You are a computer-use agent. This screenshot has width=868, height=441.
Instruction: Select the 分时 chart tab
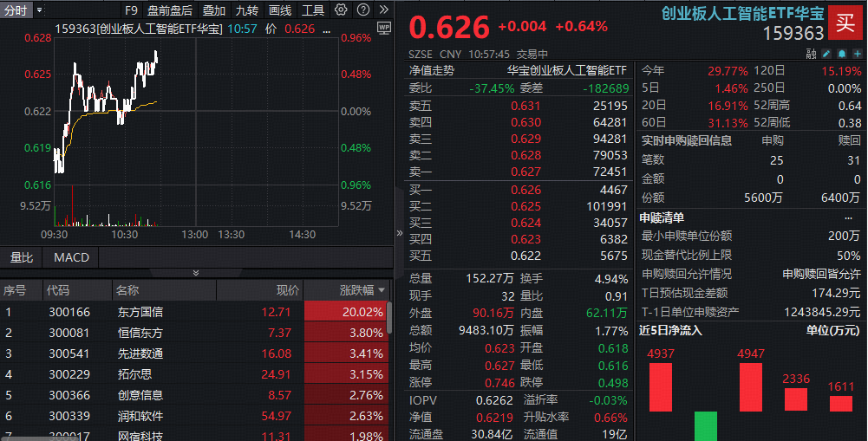tap(16, 10)
